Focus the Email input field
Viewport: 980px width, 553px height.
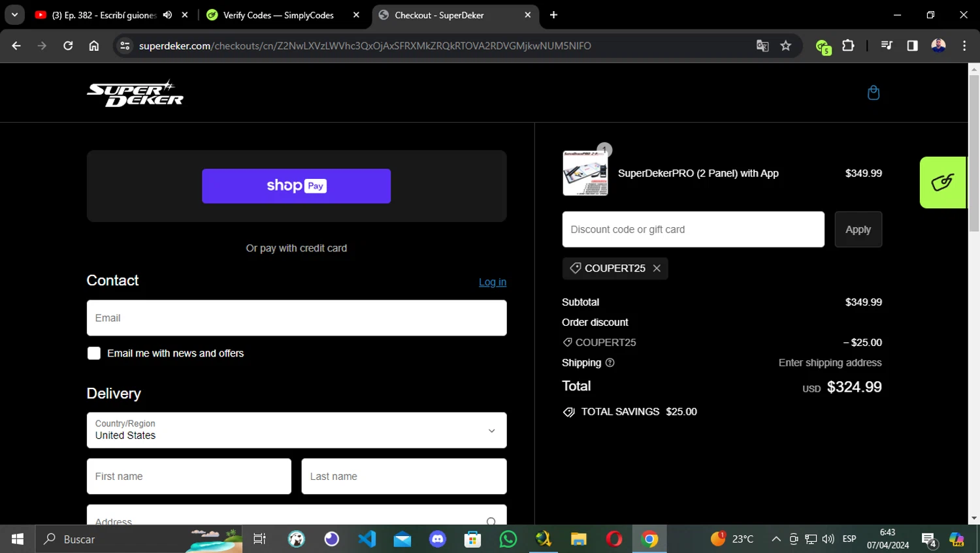[x=297, y=318]
